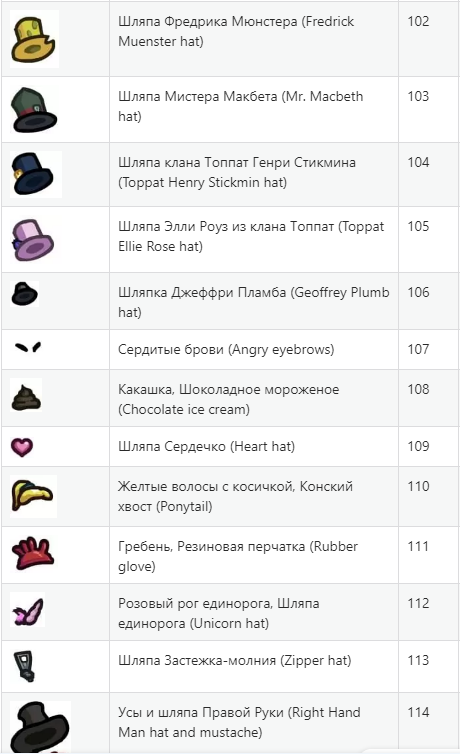460x754 pixels.
Task: Click the Right Hand Man hat thumbnail
Action: [40, 727]
